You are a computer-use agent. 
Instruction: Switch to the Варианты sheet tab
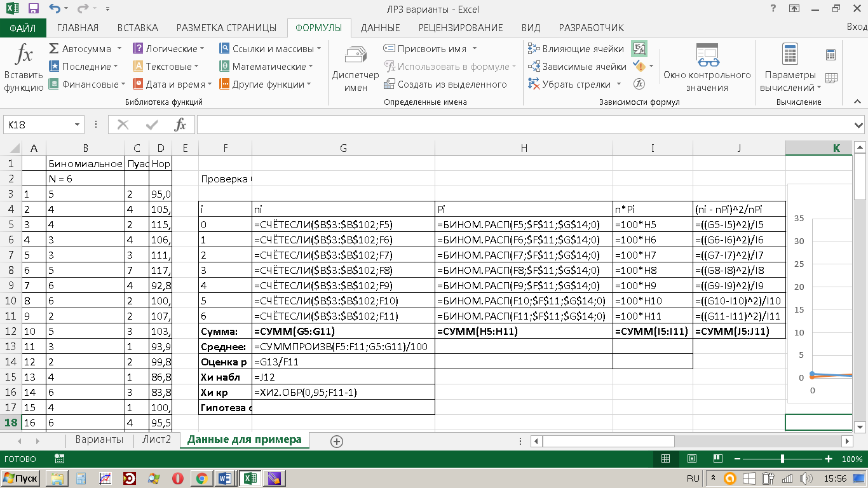[x=99, y=440]
